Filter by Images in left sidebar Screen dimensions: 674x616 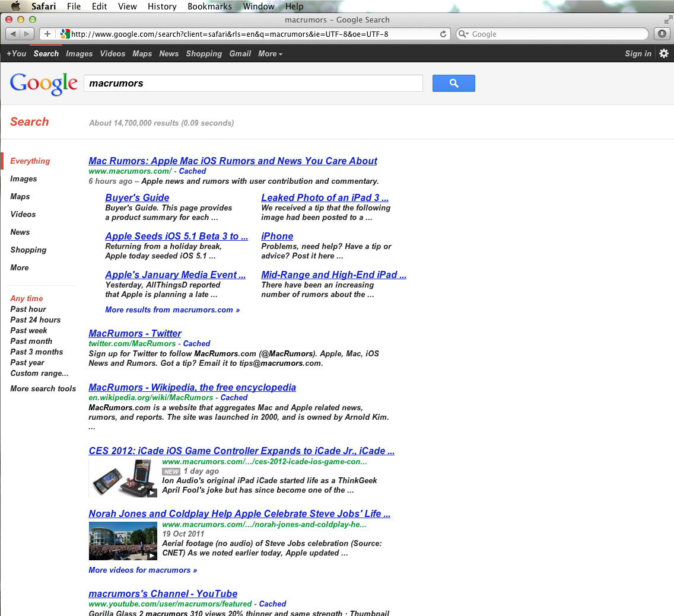24,178
